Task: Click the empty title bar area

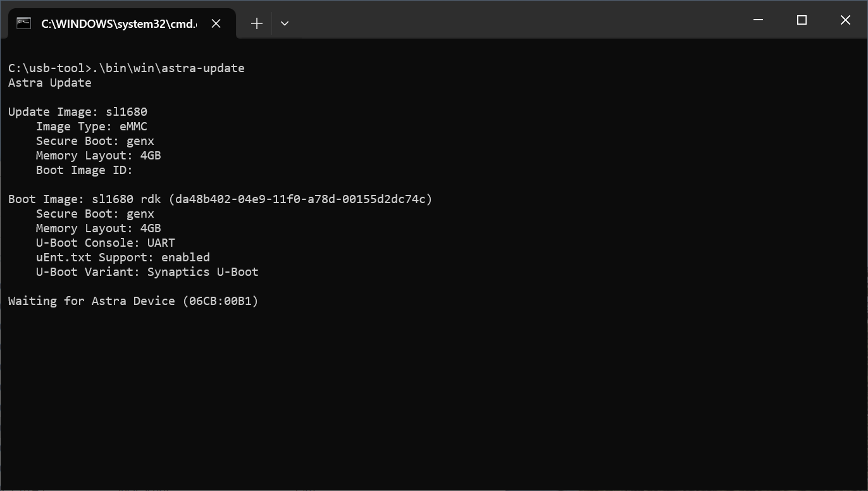Action: (x=506, y=20)
